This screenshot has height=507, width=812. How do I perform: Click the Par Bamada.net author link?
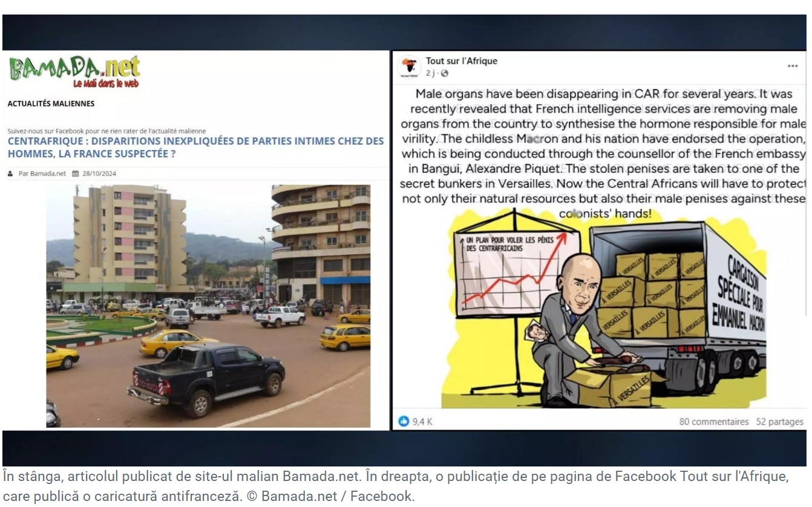42,174
